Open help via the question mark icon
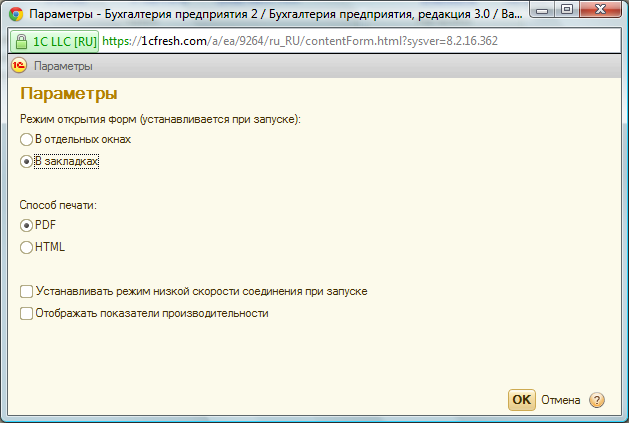The height and width of the screenshot is (423, 629). [597, 400]
